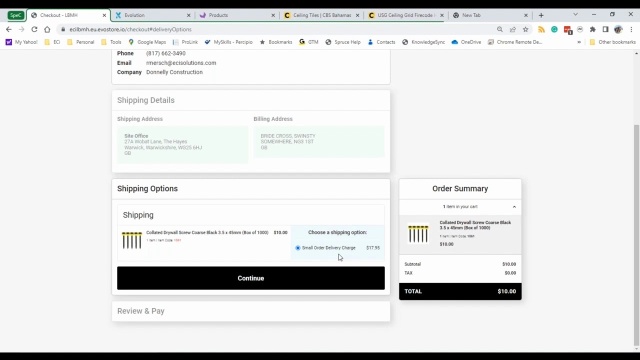
Task: Share this page from the address bar
Action: click(x=513, y=29)
